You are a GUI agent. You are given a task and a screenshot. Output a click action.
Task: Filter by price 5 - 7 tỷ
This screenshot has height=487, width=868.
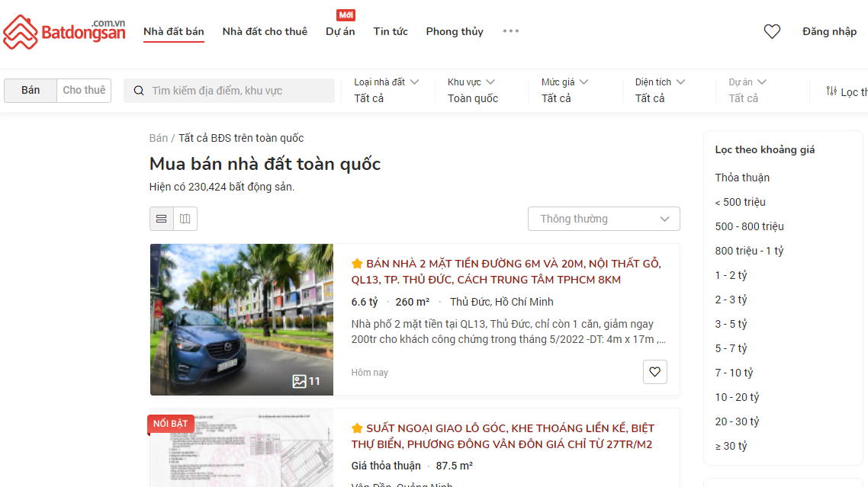point(731,348)
